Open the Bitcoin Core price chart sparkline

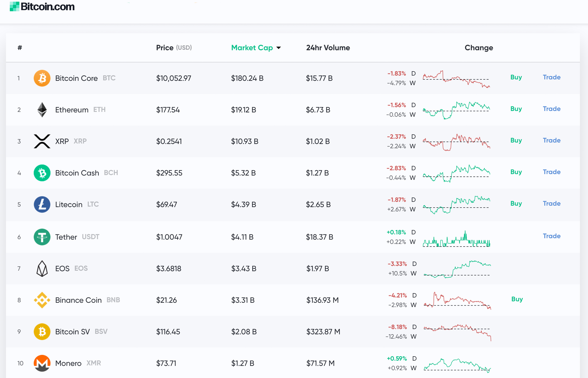pos(457,79)
